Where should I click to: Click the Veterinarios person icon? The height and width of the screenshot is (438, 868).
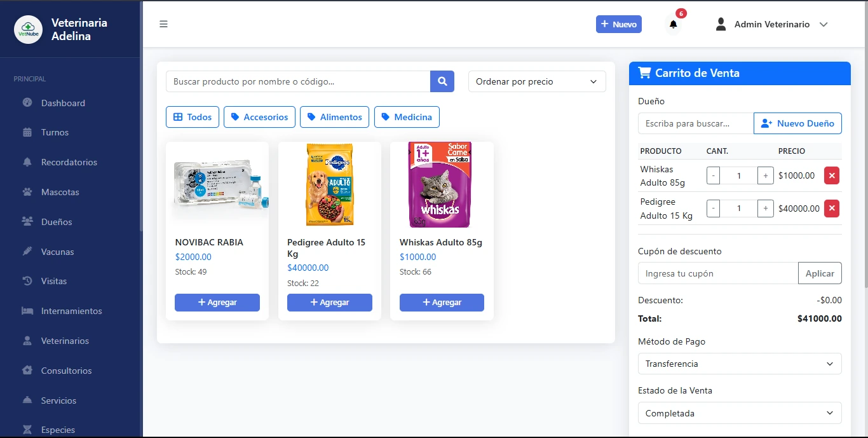[27, 341]
